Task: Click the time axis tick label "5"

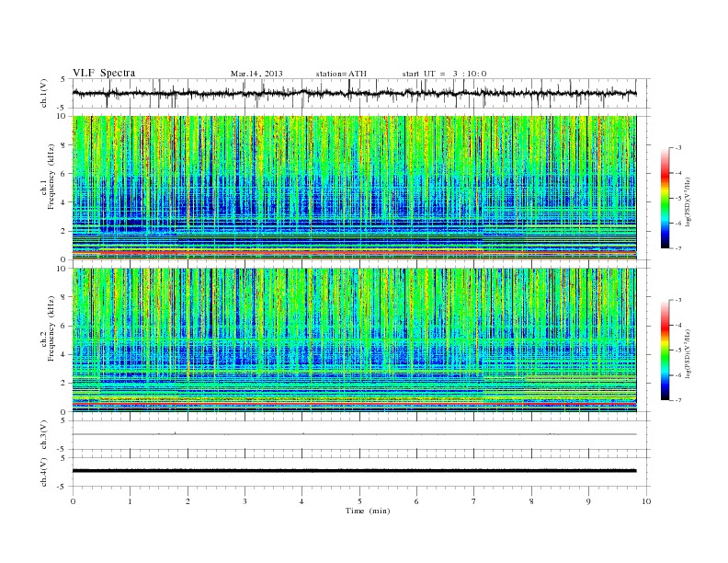Action: pos(359,501)
